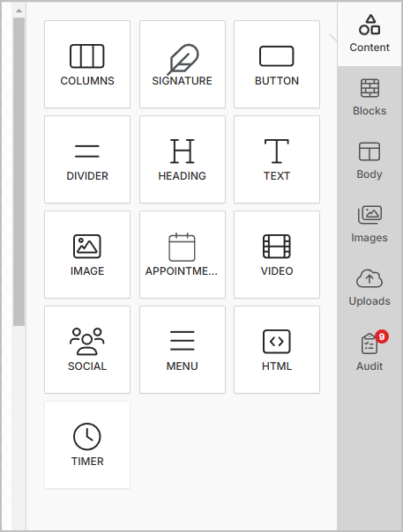403x532 pixels.
Task: Pick the Divider content tile
Action: pyautogui.click(x=87, y=159)
